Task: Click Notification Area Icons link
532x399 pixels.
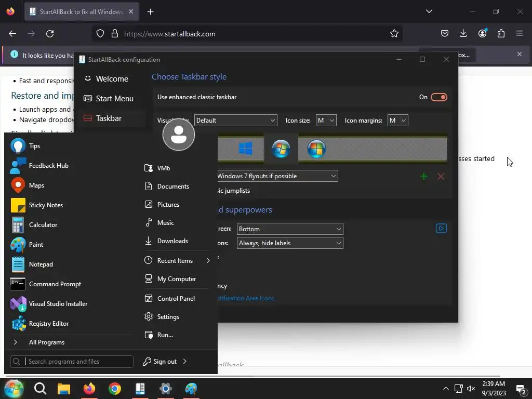Action: point(246,298)
